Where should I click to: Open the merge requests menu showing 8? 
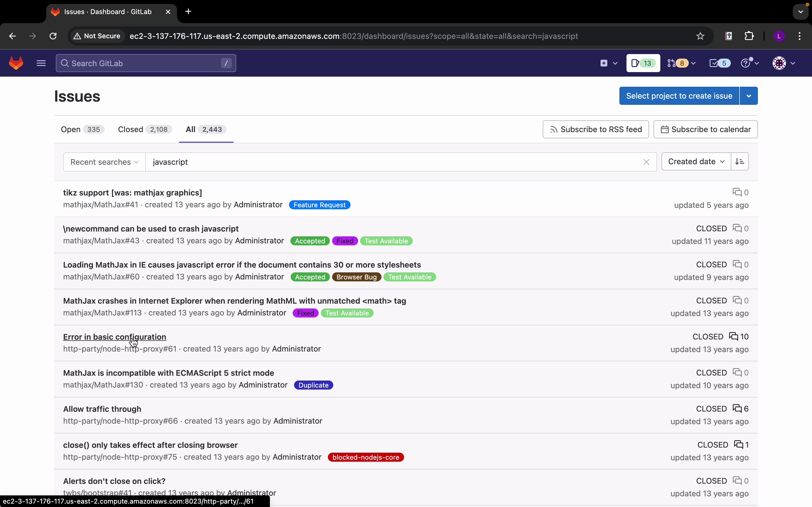coord(681,63)
